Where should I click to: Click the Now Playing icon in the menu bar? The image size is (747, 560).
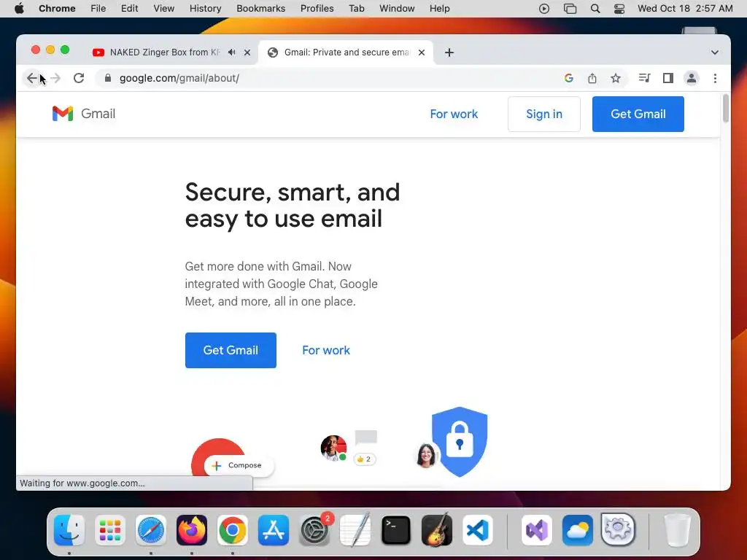pyautogui.click(x=544, y=9)
